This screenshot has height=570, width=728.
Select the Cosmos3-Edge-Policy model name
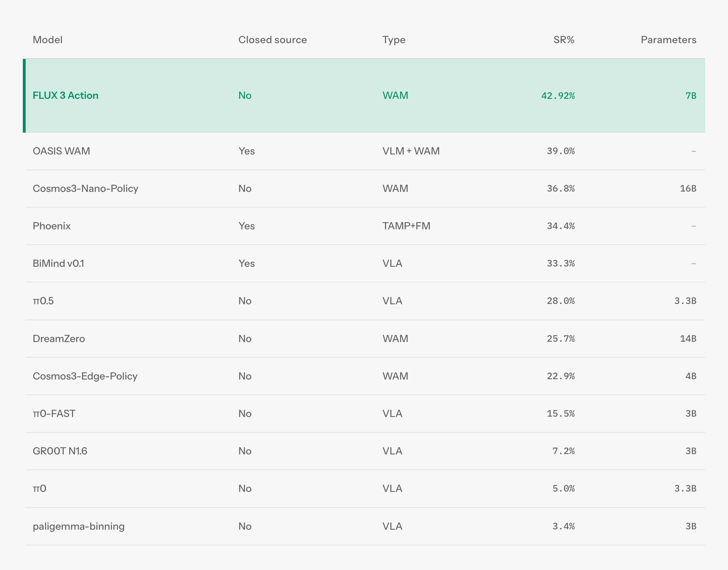[x=85, y=376]
